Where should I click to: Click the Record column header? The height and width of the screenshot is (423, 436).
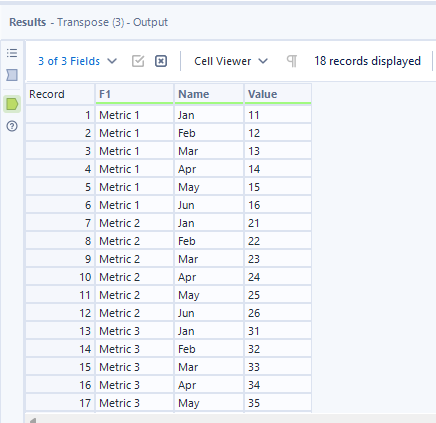pos(60,94)
